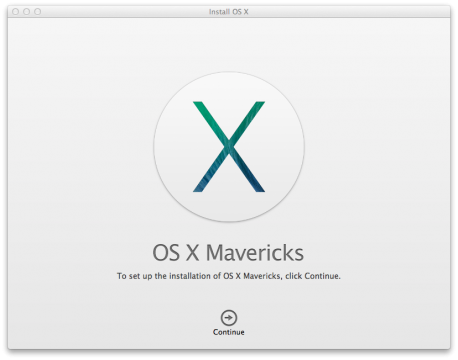The width and height of the screenshot is (458, 360).
Task: Click the 'OS X Mavericks' heading
Action: [x=228, y=252]
